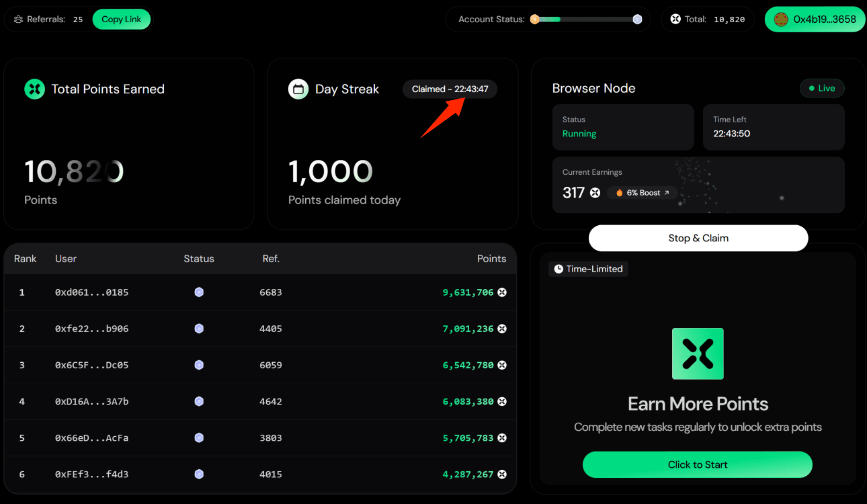
Task: Click the large green Earn More Points logo
Action: pyautogui.click(x=697, y=354)
